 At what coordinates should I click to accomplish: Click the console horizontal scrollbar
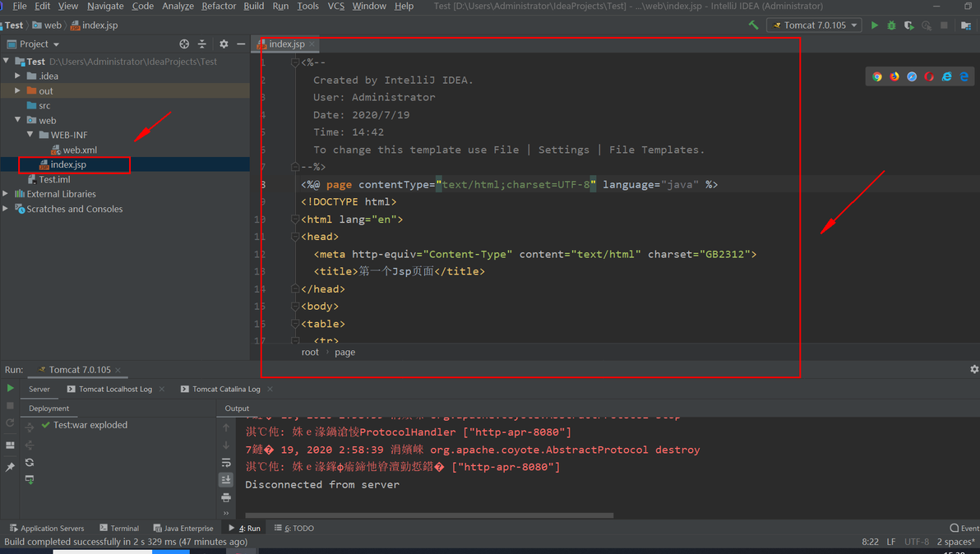click(429, 516)
